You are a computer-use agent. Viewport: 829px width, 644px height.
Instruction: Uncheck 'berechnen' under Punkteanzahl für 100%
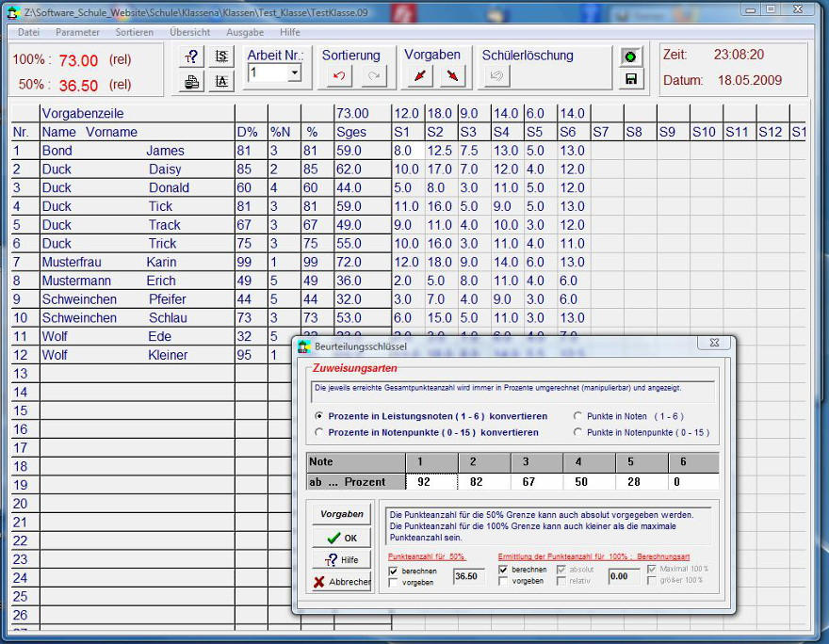[503, 570]
